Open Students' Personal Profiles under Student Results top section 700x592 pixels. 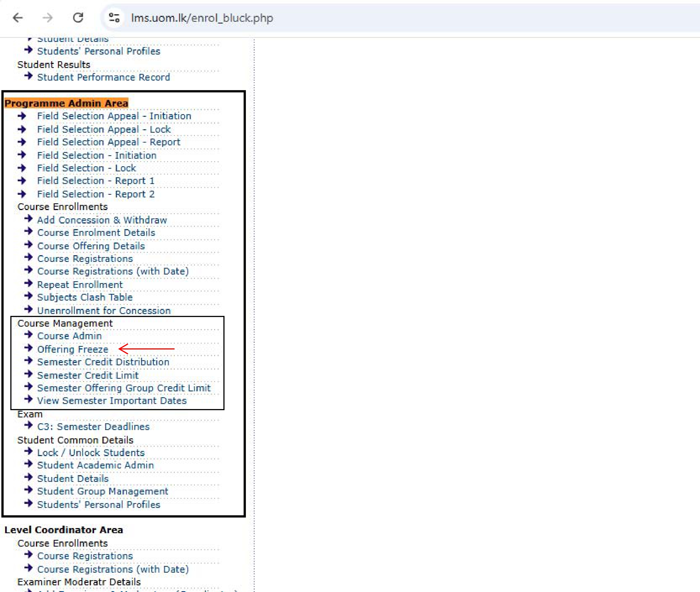click(x=98, y=51)
